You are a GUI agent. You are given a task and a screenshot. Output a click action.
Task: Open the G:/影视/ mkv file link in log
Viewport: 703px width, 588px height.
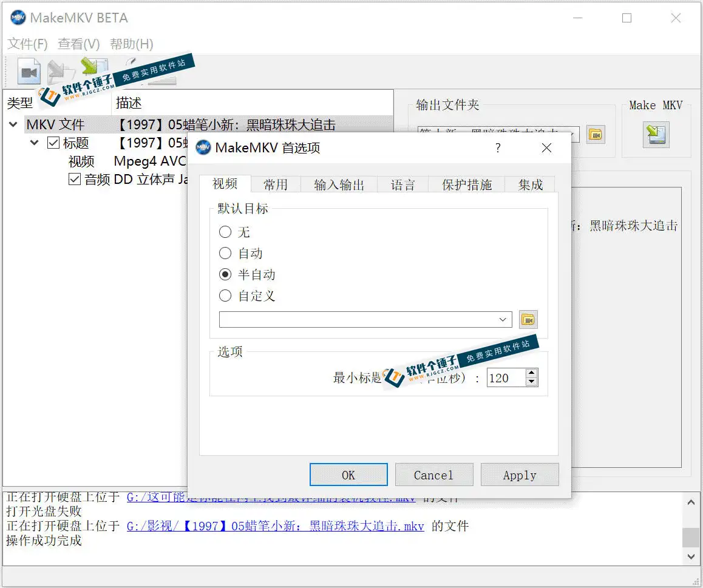tap(275, 526)
